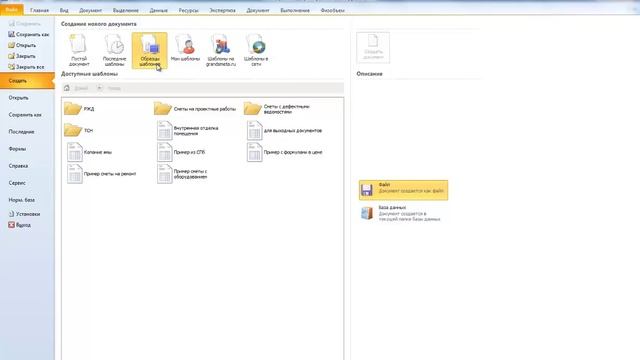This screenshot has width=640, height=360.
Task: Switch to the Вид ribbon tab
Action: point(64,10)
